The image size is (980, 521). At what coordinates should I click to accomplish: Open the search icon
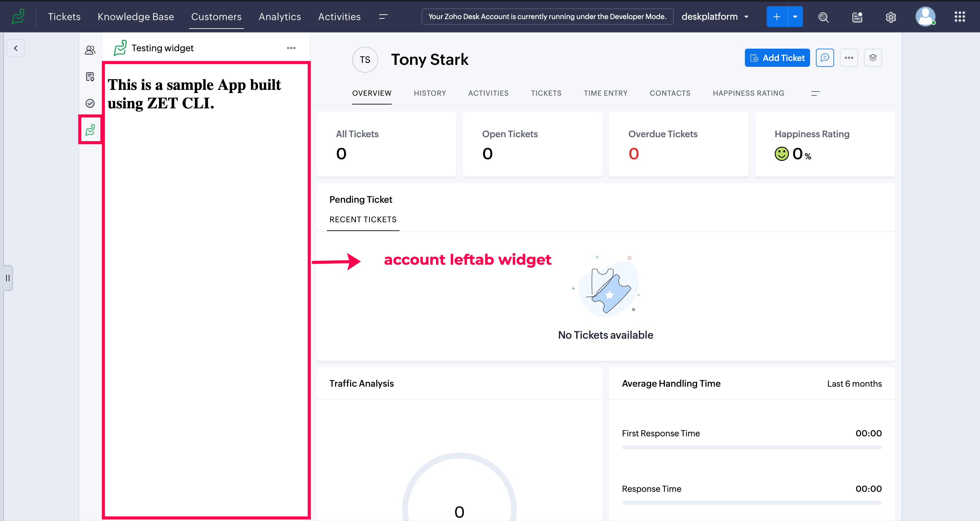[x=823, y=17]
